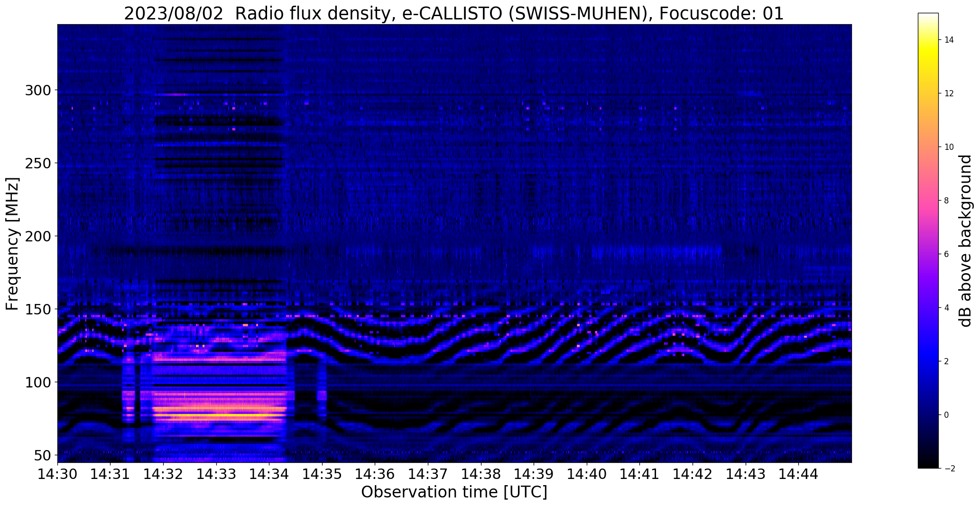Click the colorbar tick value 0
The width and height of the screenshot is (980, 506).
tap(947, 415)
